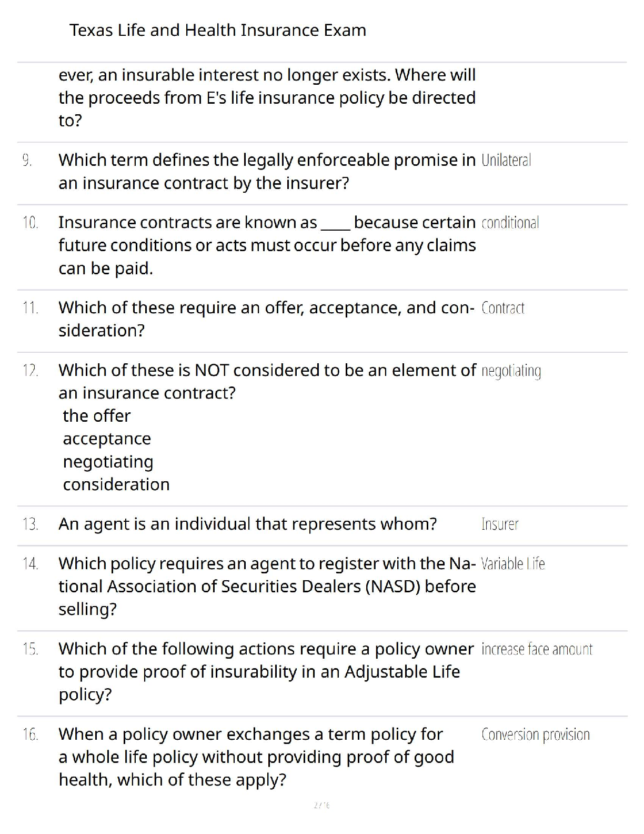Click question number 9

click(x=27, y=160)
